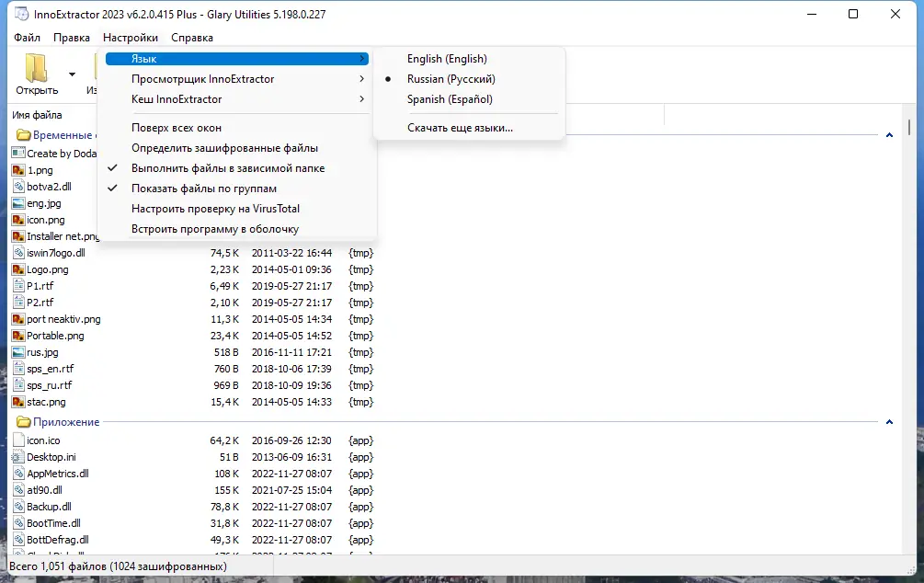Click the {tmp} label in the stac.png row

tap(360, 402)
